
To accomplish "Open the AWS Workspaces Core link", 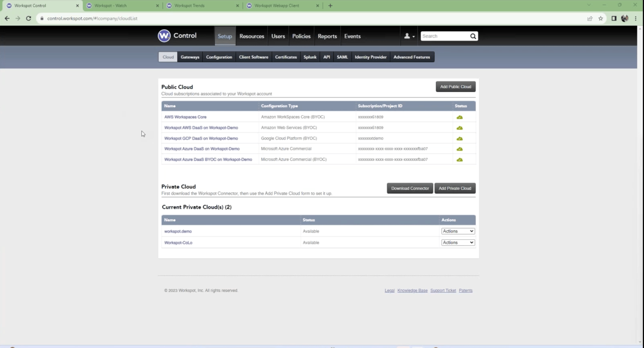I will pyautogui.click(x=185, y=117).
